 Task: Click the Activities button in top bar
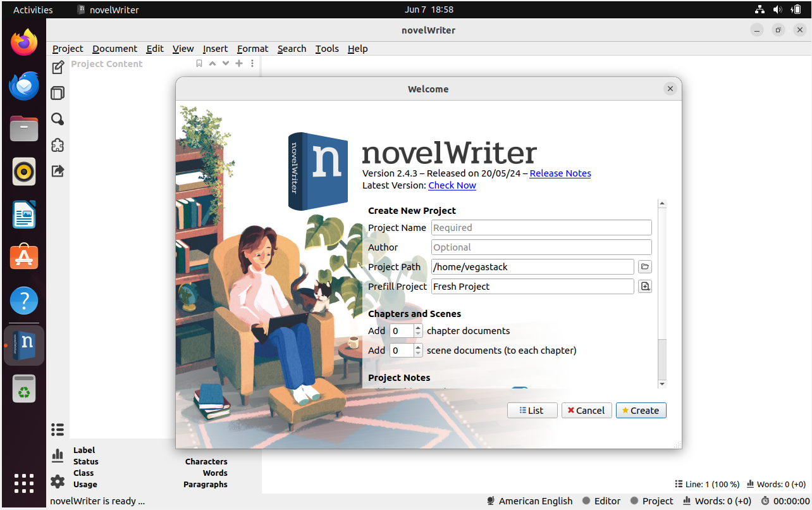[x=33, y=9]
